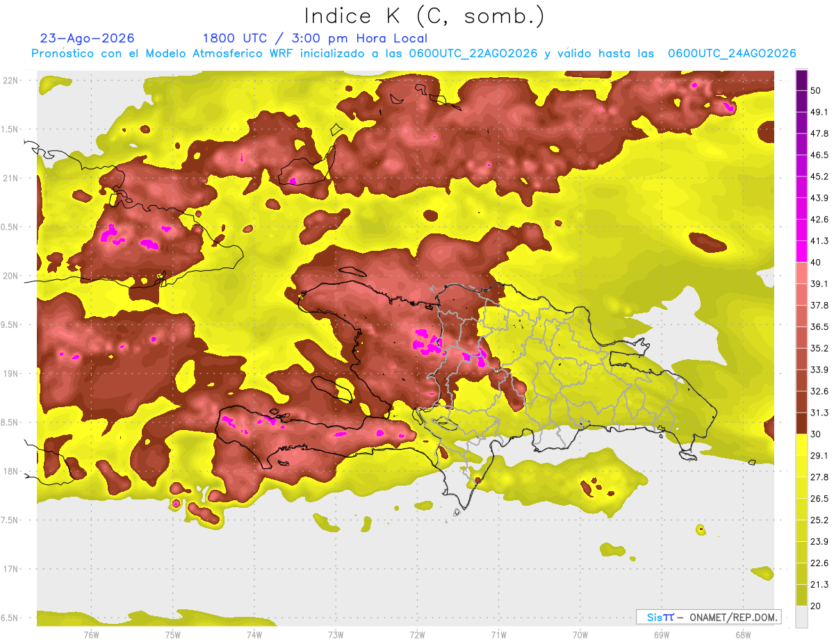Click the longitude label '74W'
This screenshot has height=644, width=834.
click(x=254, y=635)
